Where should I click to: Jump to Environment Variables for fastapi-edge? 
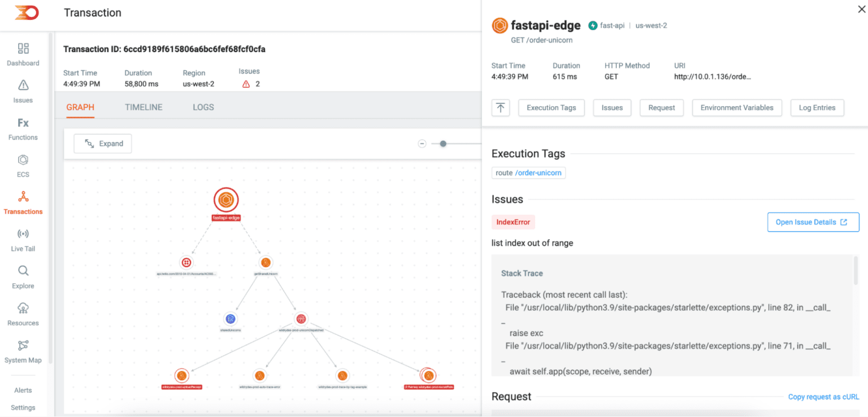click(737, 107)
